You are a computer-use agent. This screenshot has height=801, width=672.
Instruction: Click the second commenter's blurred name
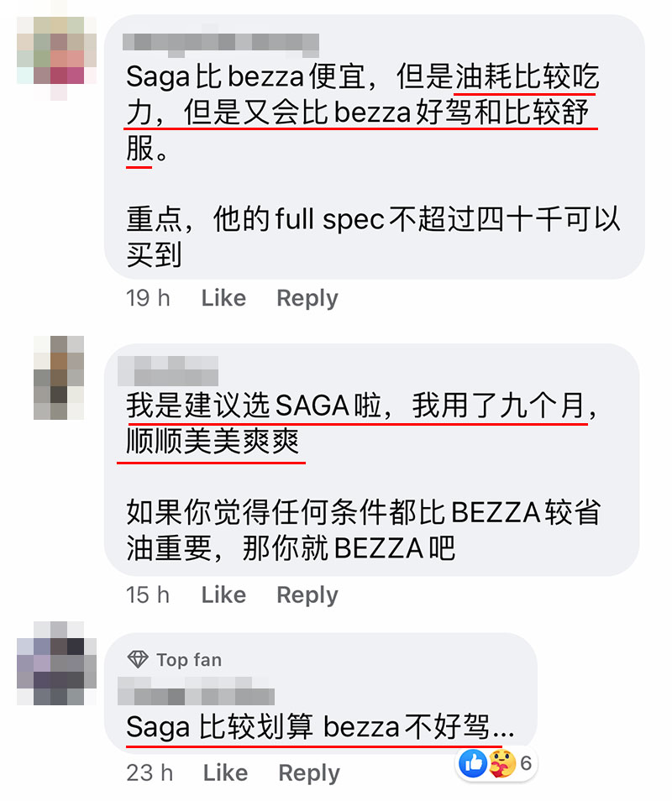(168, 371)
